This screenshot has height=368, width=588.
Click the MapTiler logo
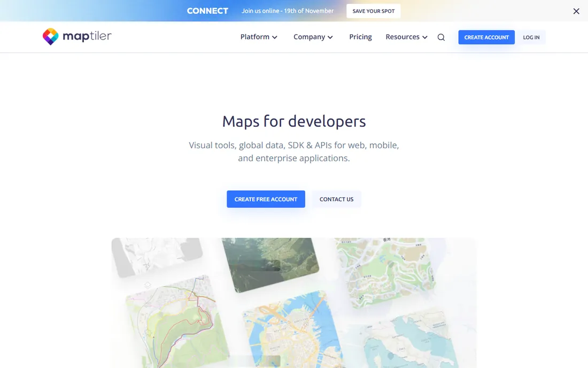[77, 37]
